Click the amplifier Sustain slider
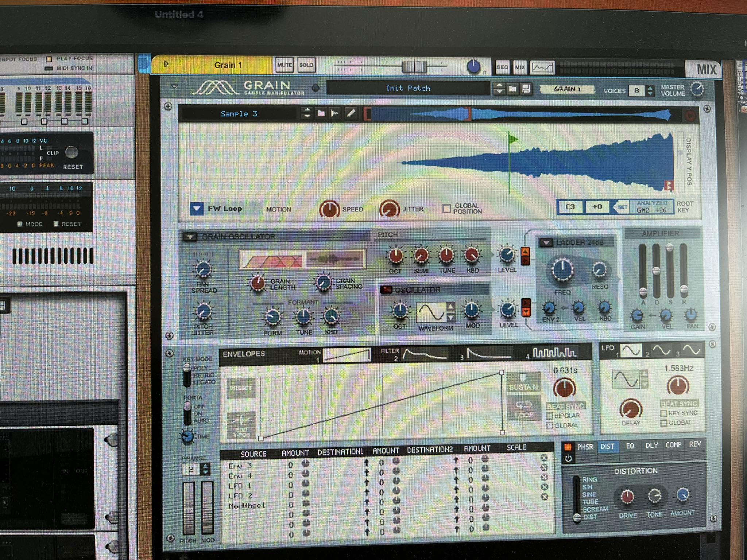 coord(670,248)
